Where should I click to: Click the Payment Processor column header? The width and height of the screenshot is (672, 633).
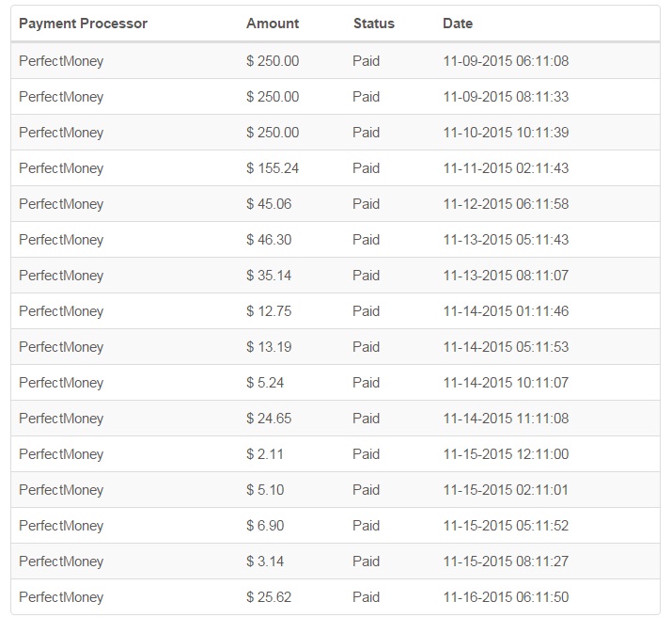point(83,24)
